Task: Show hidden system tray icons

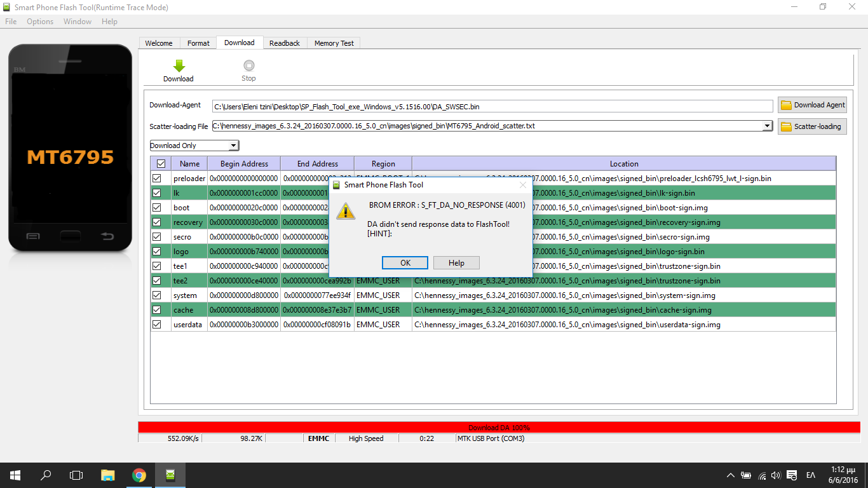Action: (x=731, y=475)
